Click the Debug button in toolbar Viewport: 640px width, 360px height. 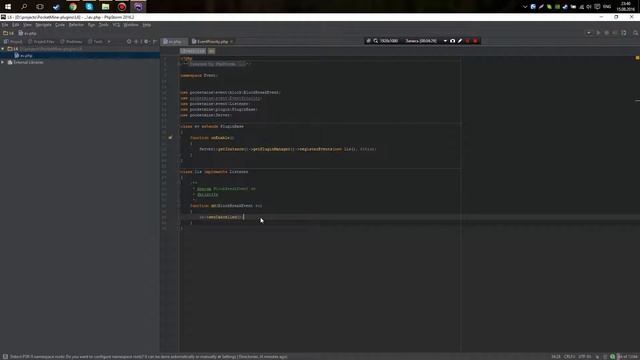[x=607, y=33]
